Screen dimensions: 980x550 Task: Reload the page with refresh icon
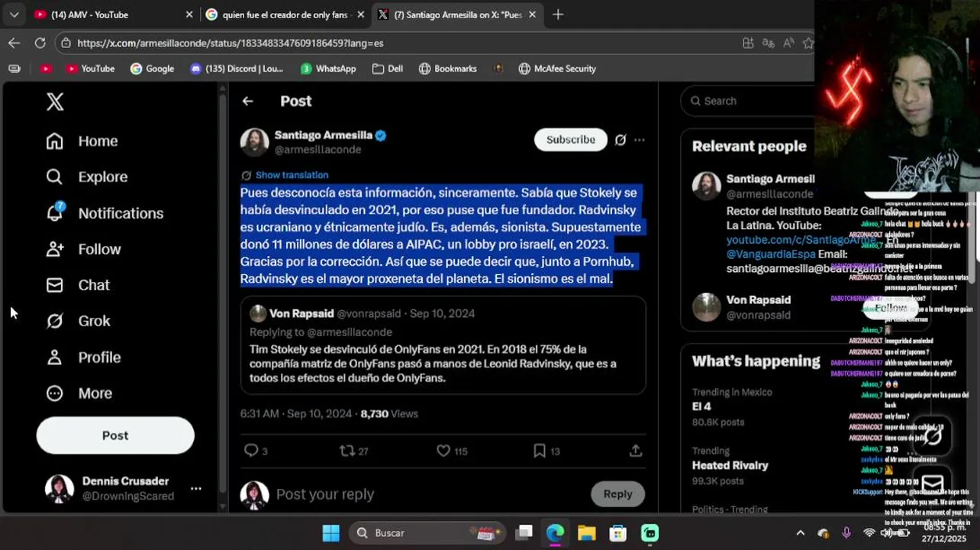[x=40, y=43]
